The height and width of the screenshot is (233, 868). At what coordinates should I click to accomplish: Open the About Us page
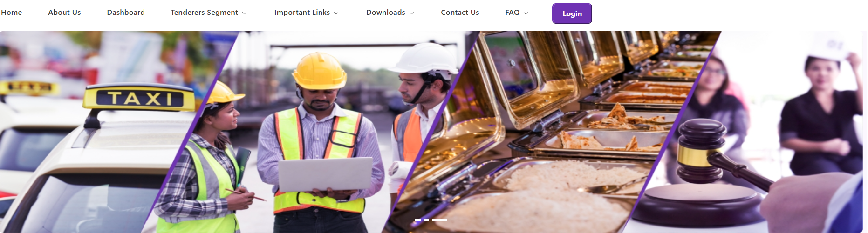coord(64,13)
